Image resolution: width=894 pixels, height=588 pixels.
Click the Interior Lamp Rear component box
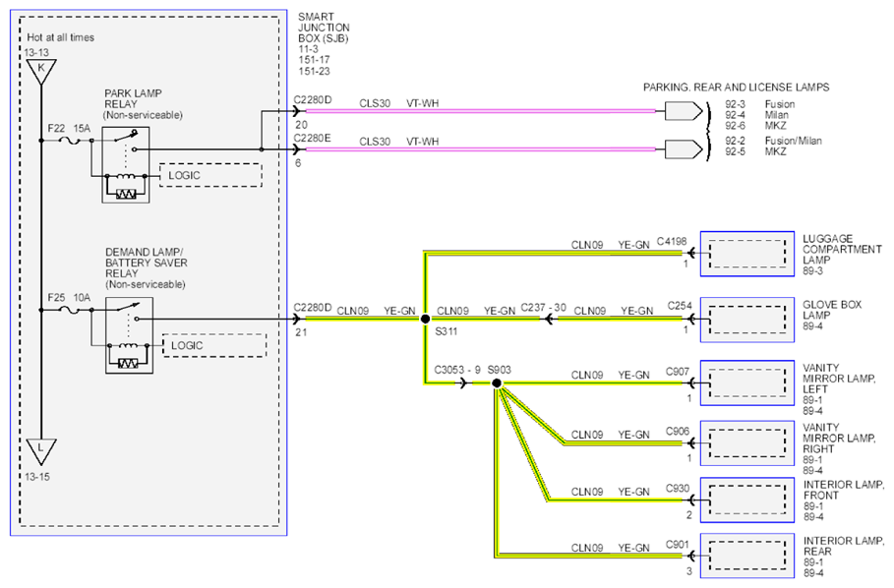[x=746, y=557]
